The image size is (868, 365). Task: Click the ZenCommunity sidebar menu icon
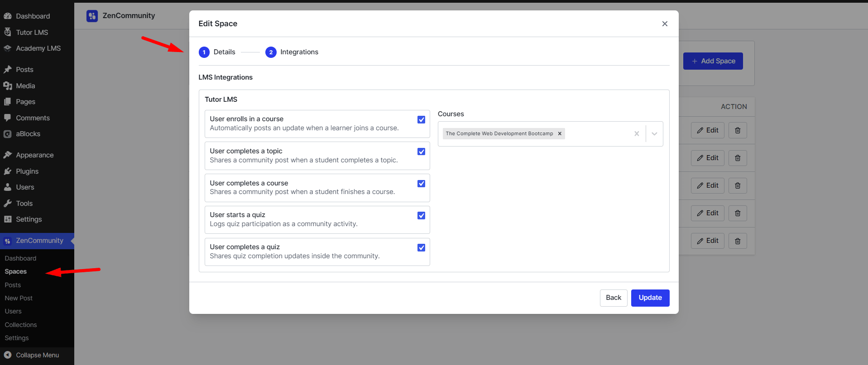click(x=8, y=241)
